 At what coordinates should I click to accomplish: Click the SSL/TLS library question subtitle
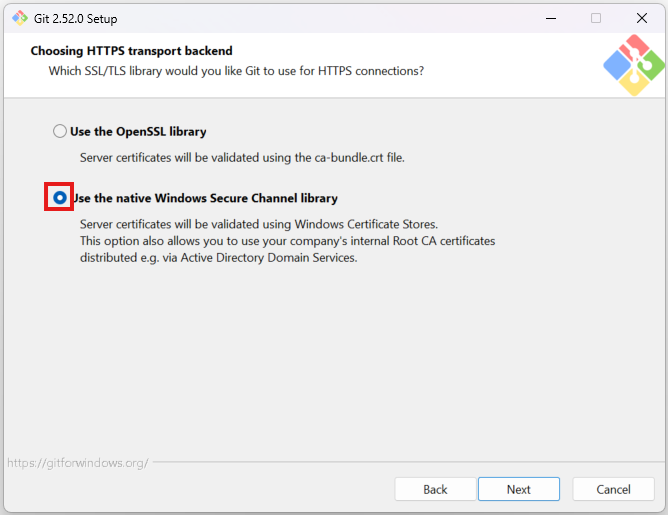236,71
